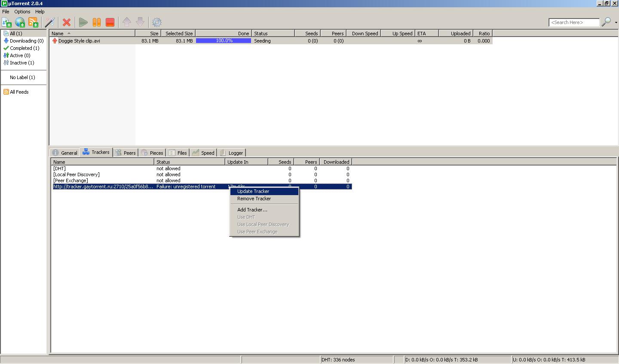Select Add Tracker... in the context menu
The width and height of the screenshot is (619, 364).
(252, 210)
